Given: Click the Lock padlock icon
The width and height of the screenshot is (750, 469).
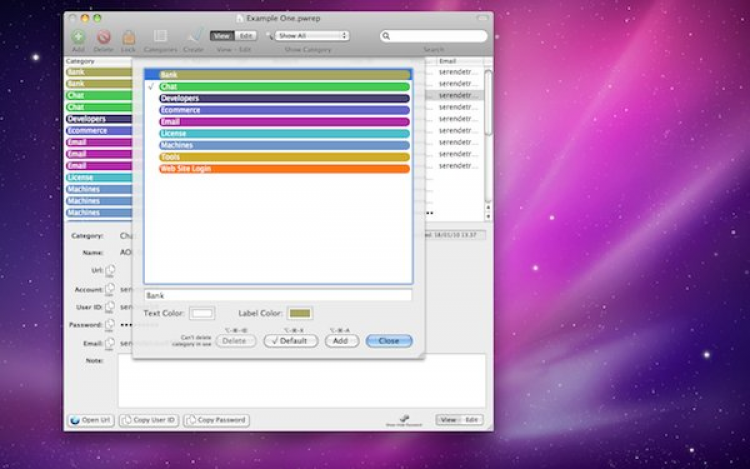Looking at the screenshot, I should click(x=128, y=37).
